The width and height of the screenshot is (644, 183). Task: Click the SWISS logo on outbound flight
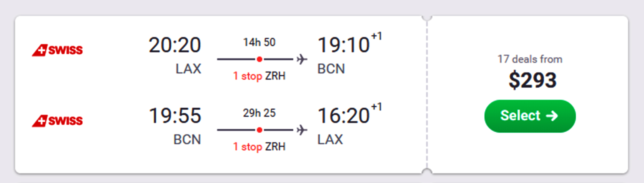coord(57,50)
